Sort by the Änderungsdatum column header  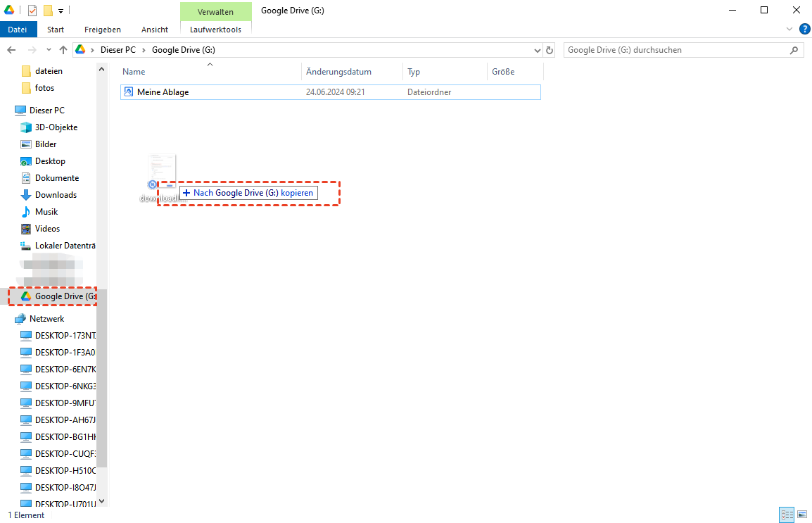click(x=352, y=72)
